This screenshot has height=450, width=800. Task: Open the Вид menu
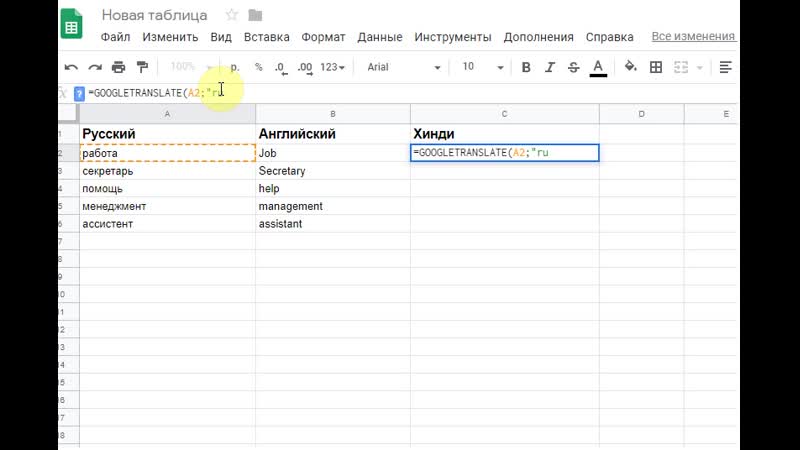coord(221,37)
